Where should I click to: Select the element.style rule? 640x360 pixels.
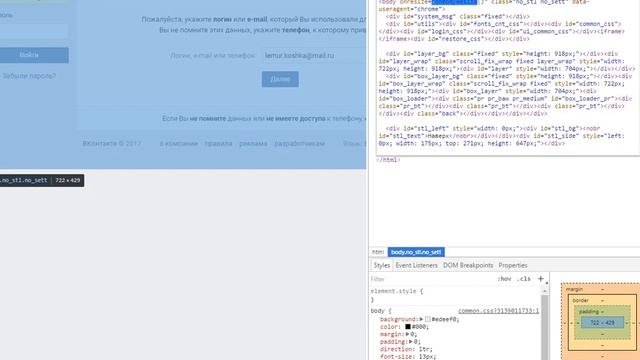tap(397, 291)
